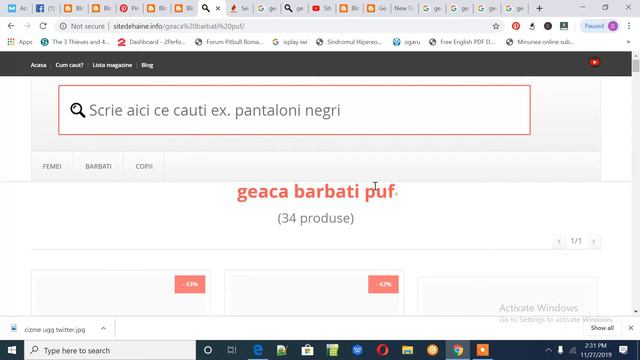
Task: Open the Dashboard - 2Perfo... bookmark
Action: tap(151, 42)
